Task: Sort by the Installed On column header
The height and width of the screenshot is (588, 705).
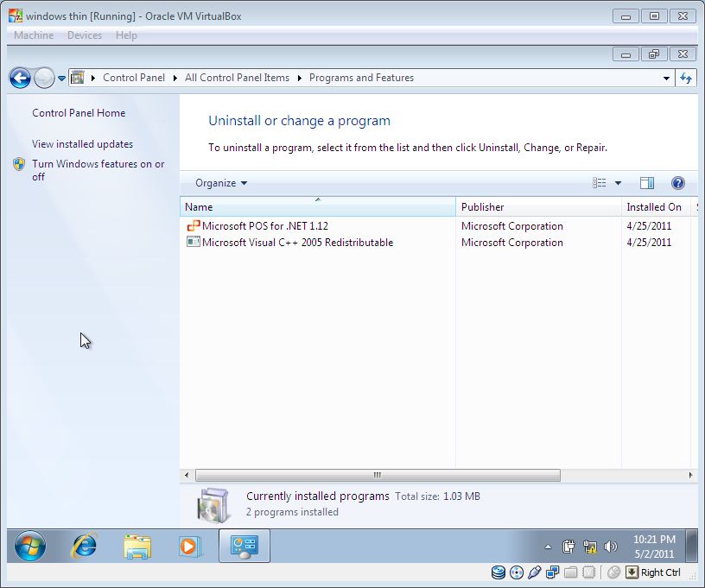Action: (656, 206)
